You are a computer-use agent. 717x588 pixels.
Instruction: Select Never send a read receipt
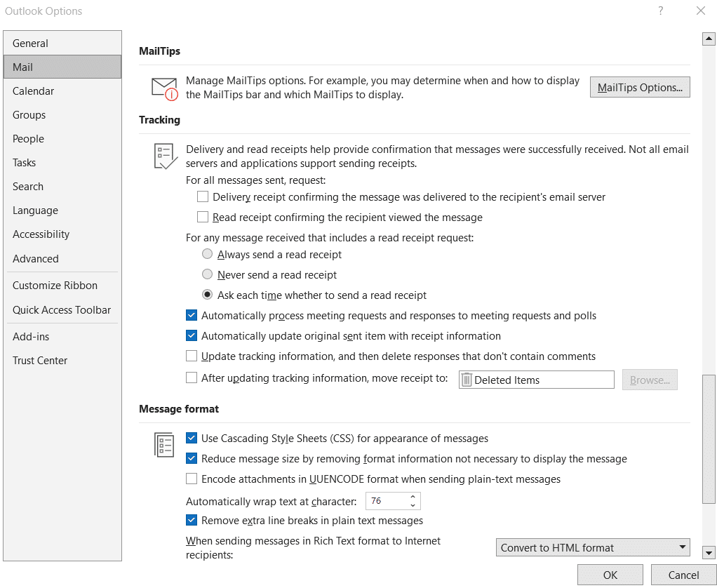(x=207, y=274)
